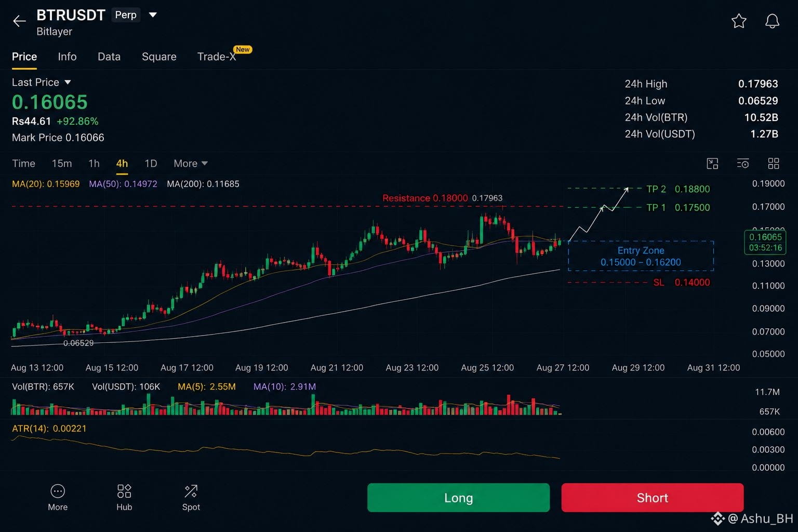Screen dimensions: 798x532
Task: Switch to the Info tab
Action: pyautogui.click(x=67, y=57)
